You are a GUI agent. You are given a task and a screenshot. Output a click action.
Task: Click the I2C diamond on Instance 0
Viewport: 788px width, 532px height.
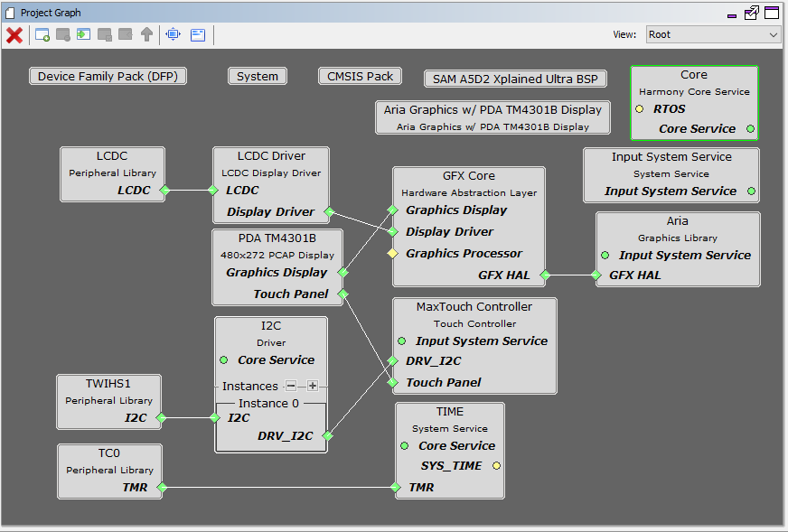pyautogui.click(x=214, y=417)
